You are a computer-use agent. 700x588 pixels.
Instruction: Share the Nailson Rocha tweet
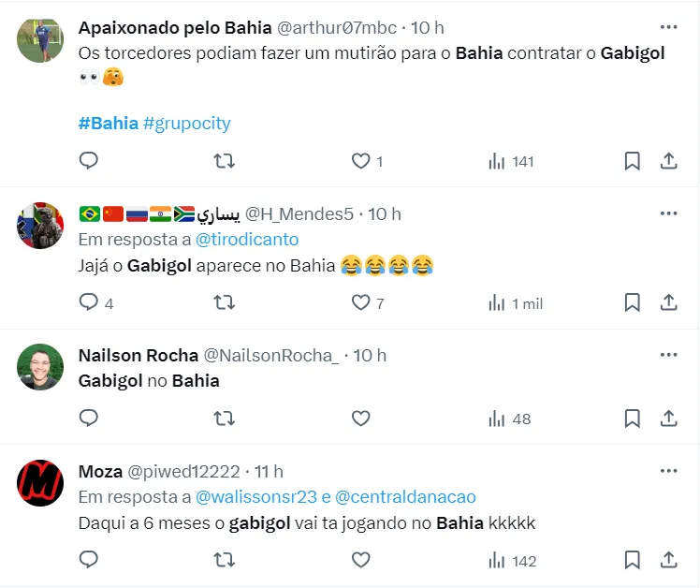(x=669, y=419)
